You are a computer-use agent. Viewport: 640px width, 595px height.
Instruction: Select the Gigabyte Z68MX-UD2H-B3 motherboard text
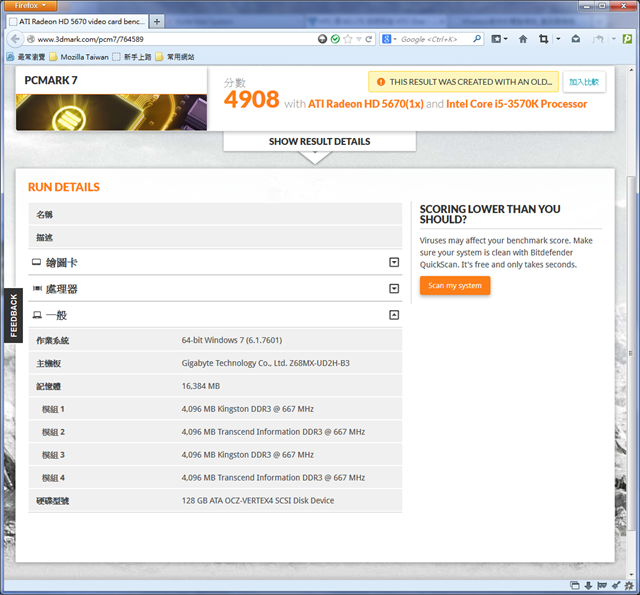(266, 363)
